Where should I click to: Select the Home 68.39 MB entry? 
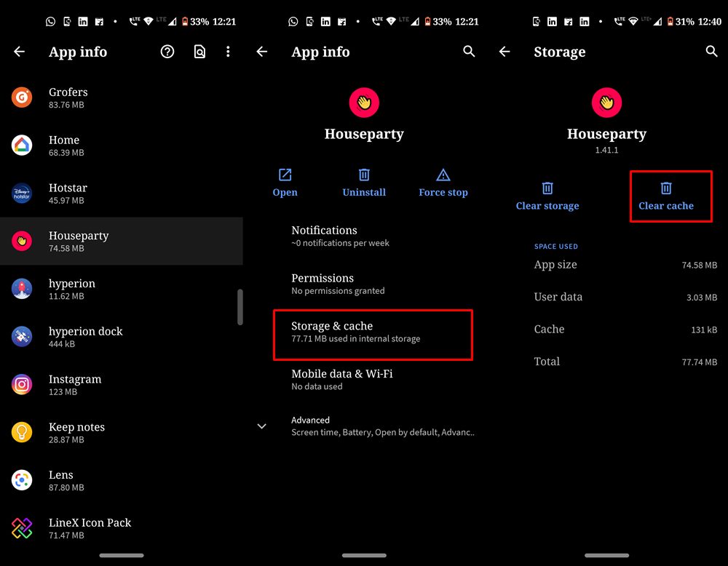[121, 146]
